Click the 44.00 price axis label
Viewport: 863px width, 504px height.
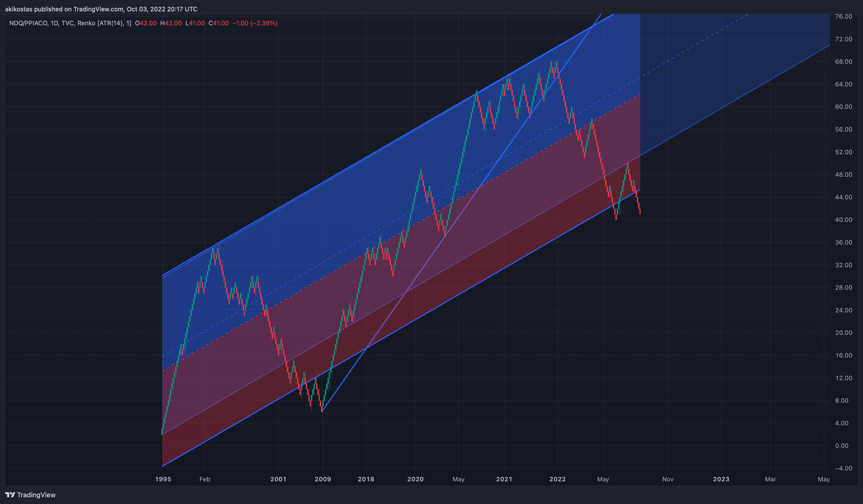[x=843, y=197]
